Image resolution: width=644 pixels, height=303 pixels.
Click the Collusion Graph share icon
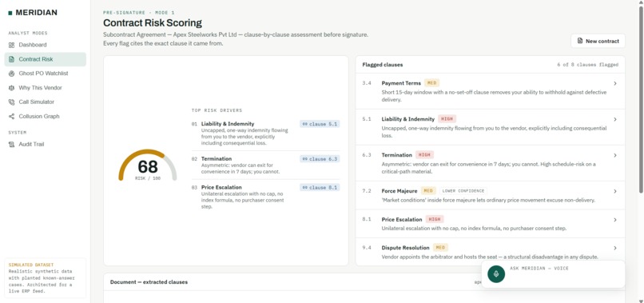tap(11, 117)
